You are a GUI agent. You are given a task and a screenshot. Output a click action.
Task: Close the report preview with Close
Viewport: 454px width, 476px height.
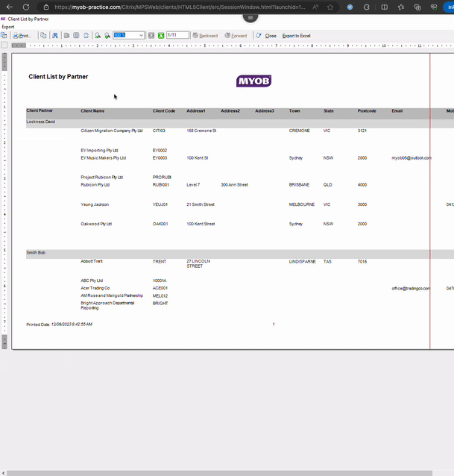266,35
